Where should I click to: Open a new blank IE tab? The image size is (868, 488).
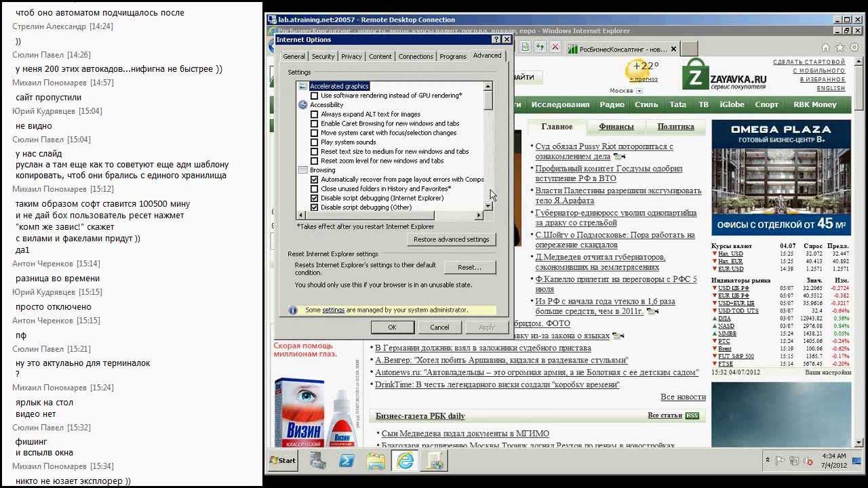tap(689, 49)
